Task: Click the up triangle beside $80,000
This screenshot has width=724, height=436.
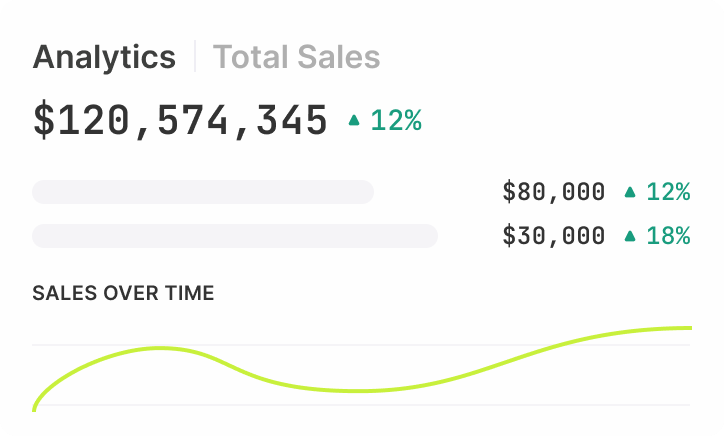Action: pos(629,192)
